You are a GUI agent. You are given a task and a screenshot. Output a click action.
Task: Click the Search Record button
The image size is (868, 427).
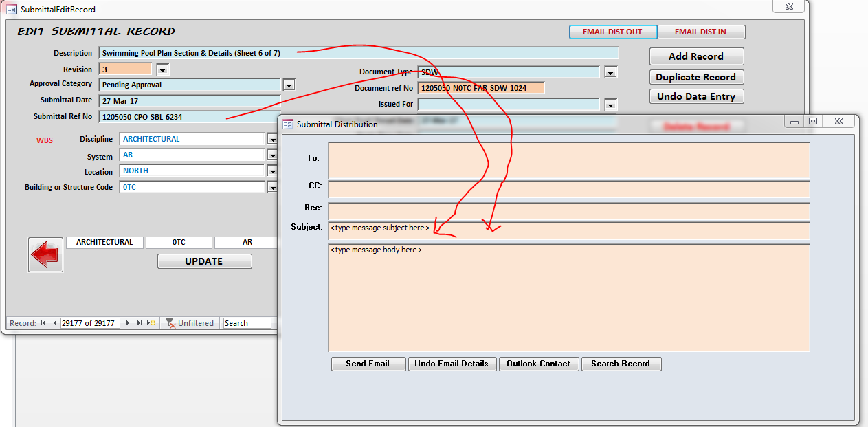[621, 364]
